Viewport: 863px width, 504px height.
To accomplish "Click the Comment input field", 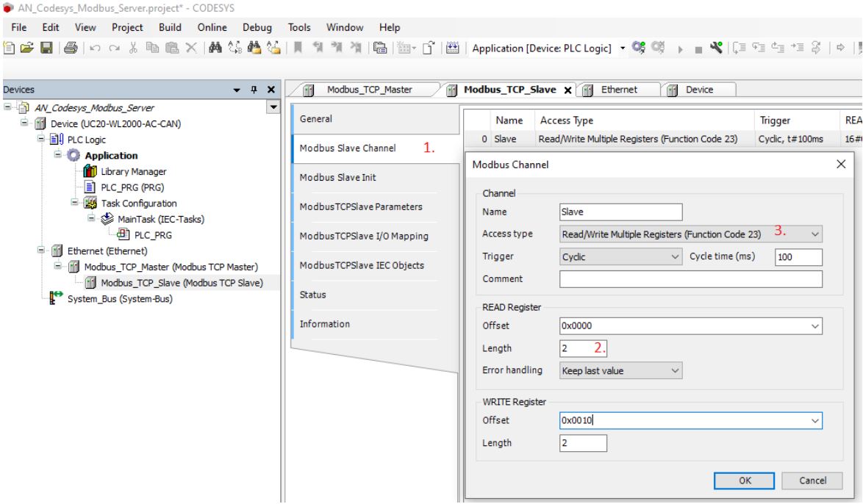I will (x=691, y=279).
